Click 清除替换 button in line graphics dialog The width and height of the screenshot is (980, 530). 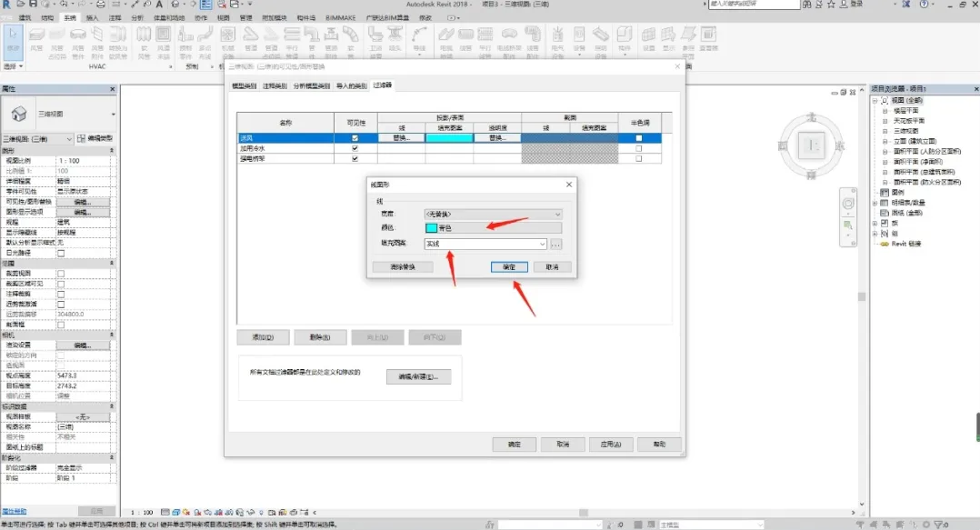pos(403,267)
